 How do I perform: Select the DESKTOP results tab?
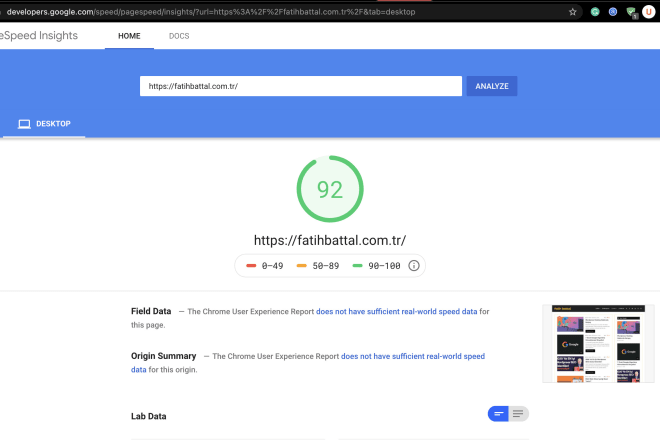(44, 124)
